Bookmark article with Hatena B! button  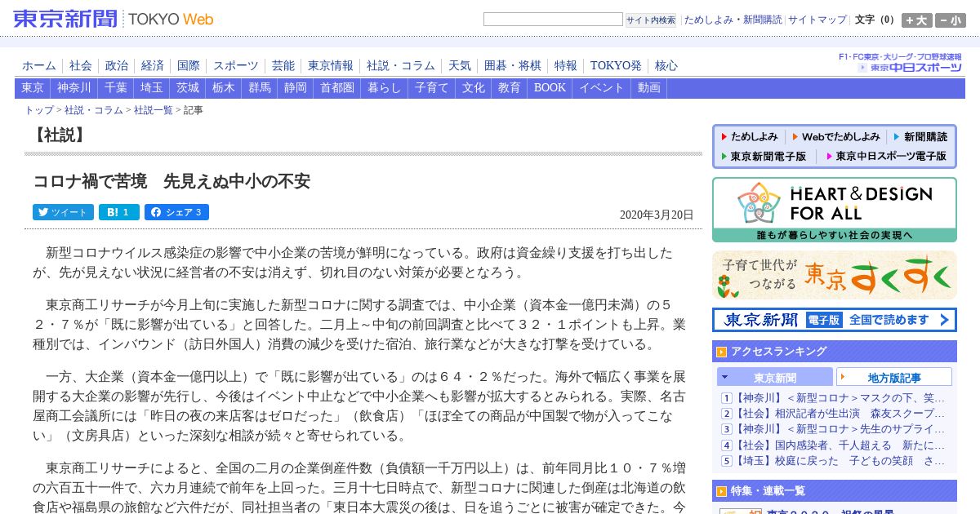point(119,212)
